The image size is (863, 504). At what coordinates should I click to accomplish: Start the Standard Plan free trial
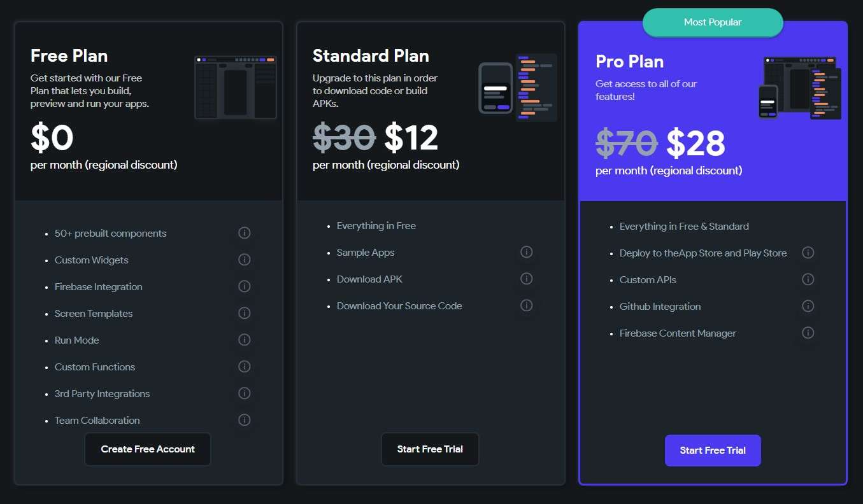pos(430,449)
